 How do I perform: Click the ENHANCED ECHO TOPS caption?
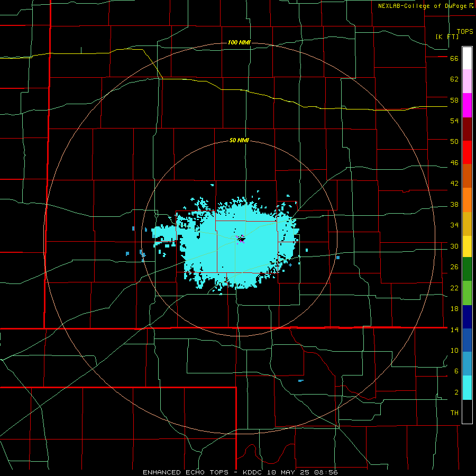188,472
